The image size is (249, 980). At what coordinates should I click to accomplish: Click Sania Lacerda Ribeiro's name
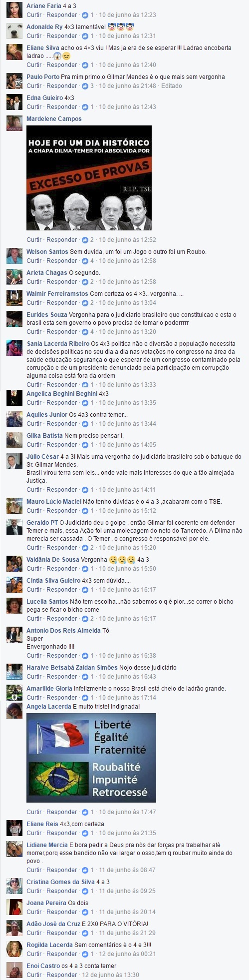[58, 344]
